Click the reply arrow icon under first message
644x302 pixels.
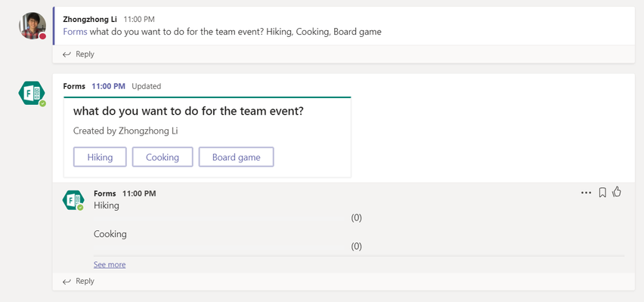[x=67, y=54]
